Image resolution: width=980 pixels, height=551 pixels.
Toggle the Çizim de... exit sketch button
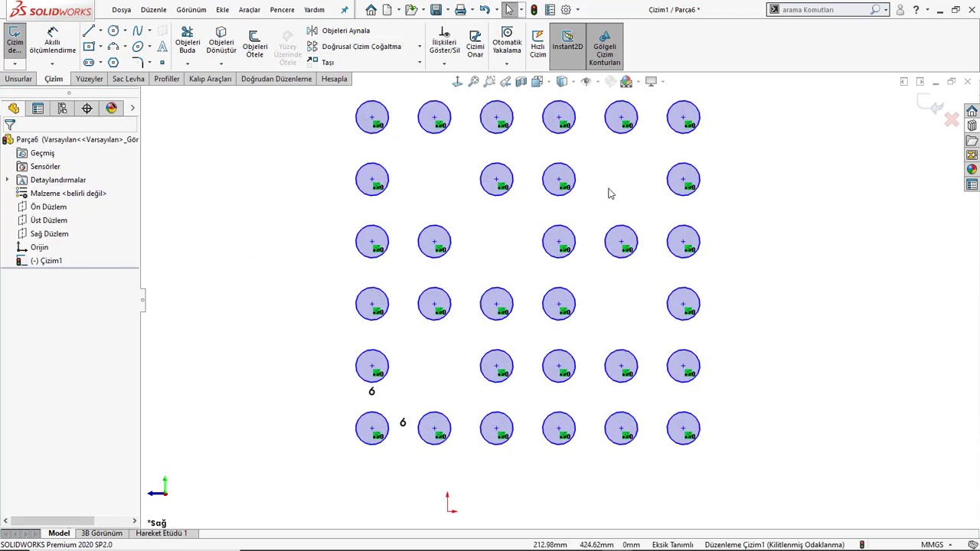click(15, 41)
